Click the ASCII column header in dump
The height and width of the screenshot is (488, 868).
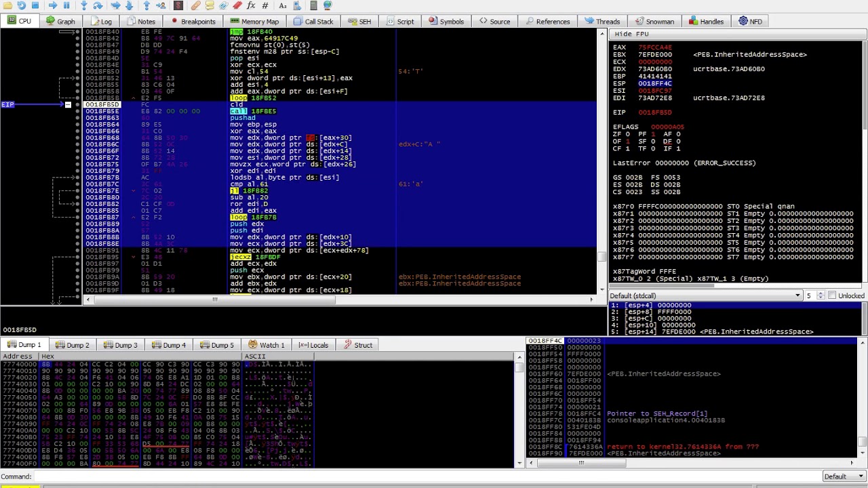[278, 357]
